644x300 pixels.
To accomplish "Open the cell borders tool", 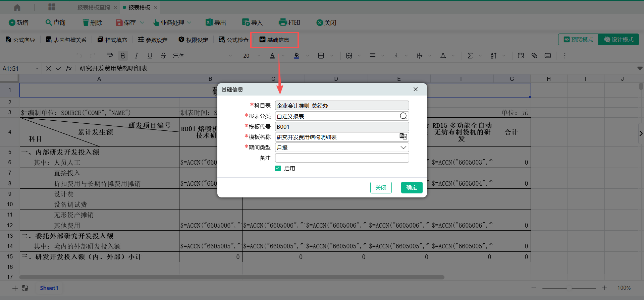I will pos(321,56).
